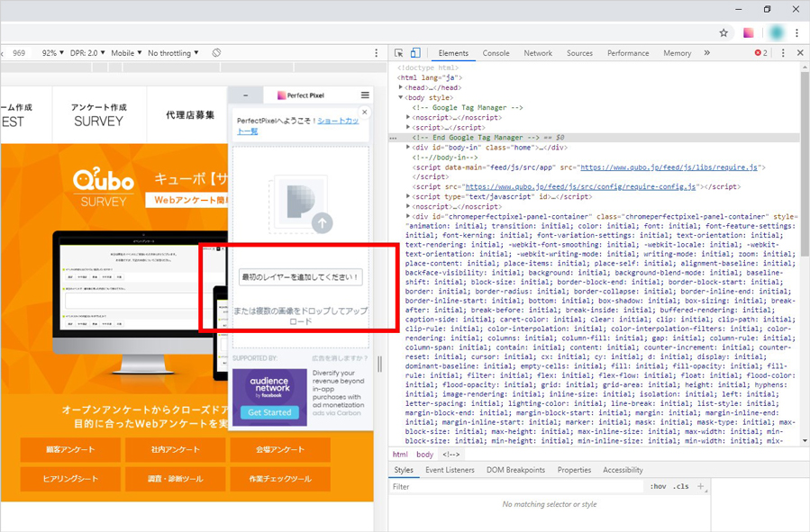
Task: Close the DevTools panel
Action: (800, 52)
